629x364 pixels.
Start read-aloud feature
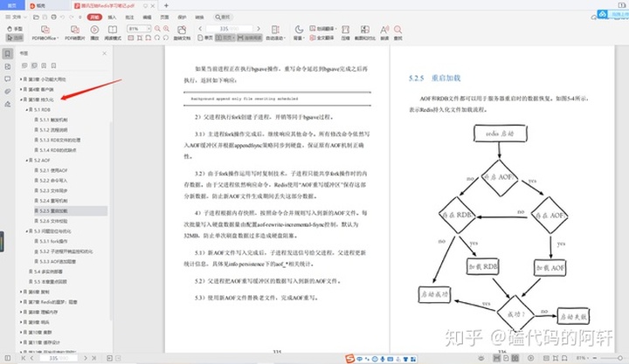pos(384,32)
